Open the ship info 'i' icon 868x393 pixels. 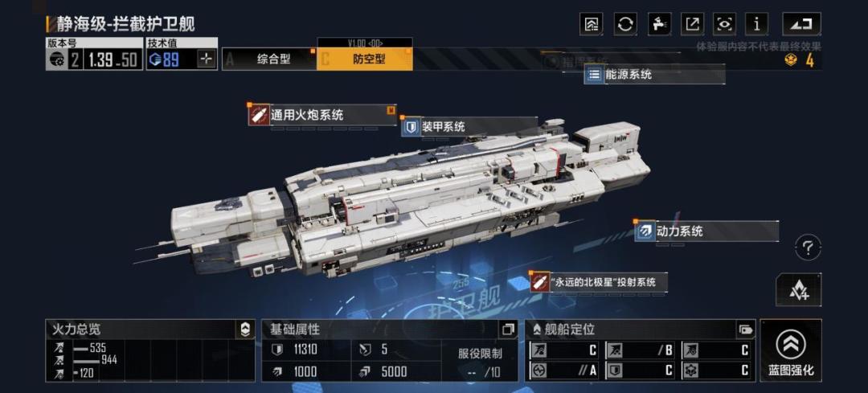(x=757, y=24)
